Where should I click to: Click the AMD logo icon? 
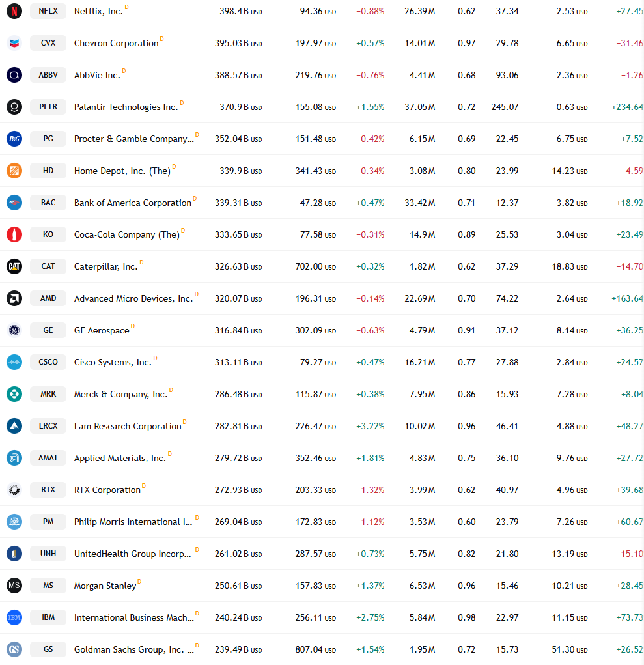point(14,298)
